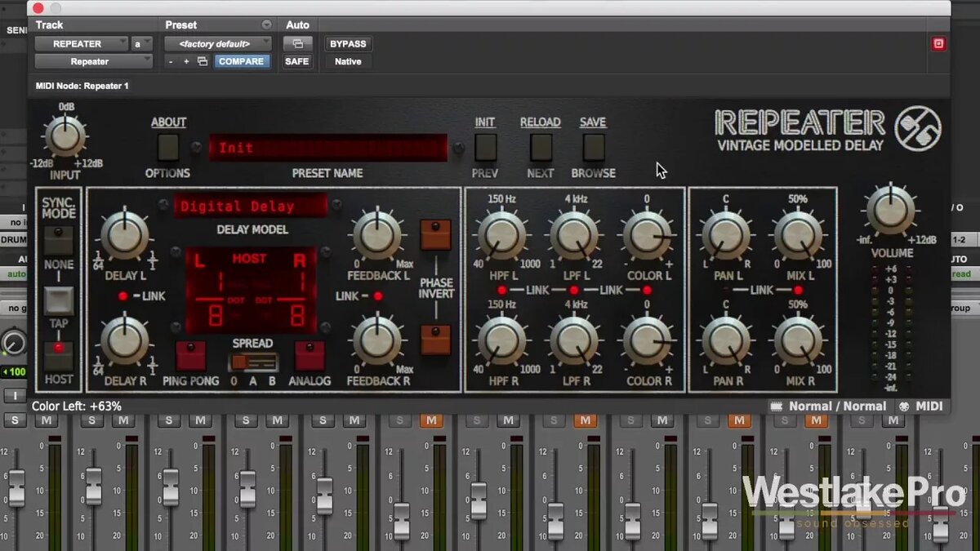Screen dimensions: 980x551
Task: Click the COLOR R knob
Action: click(x=647, y=340)
